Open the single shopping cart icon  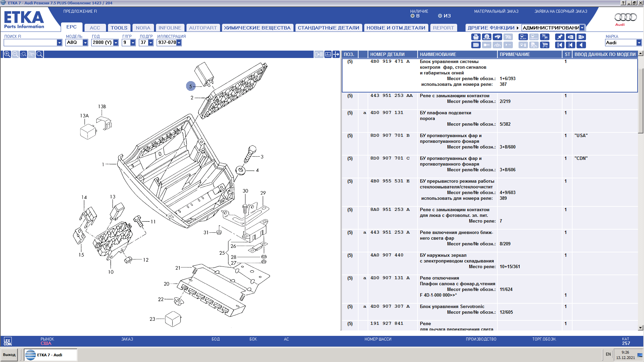[x=545, y=45]
